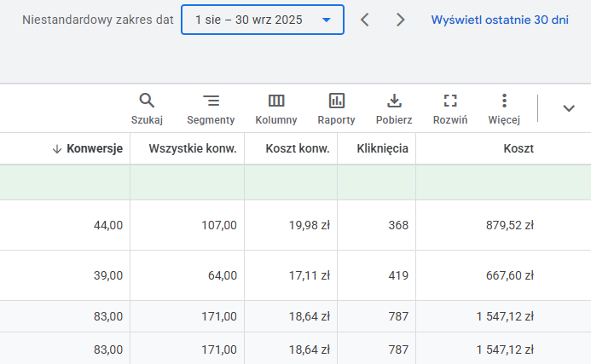This screenshot has height=364, width=591.
Task: Open the date range dropdown
Action: (263, 20)
